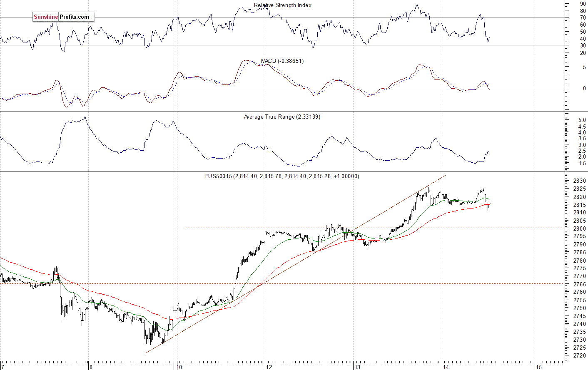The height and width of the screenshot is (370, 588).
Task: Select the 5.0 value on ATR axis
Action: 582,120
